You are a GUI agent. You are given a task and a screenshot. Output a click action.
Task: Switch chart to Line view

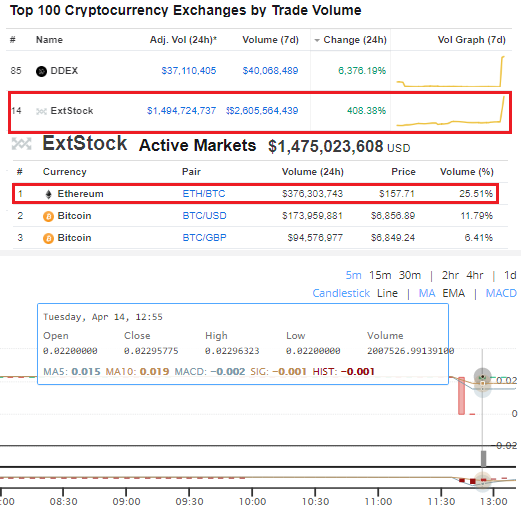coord(387,293)
